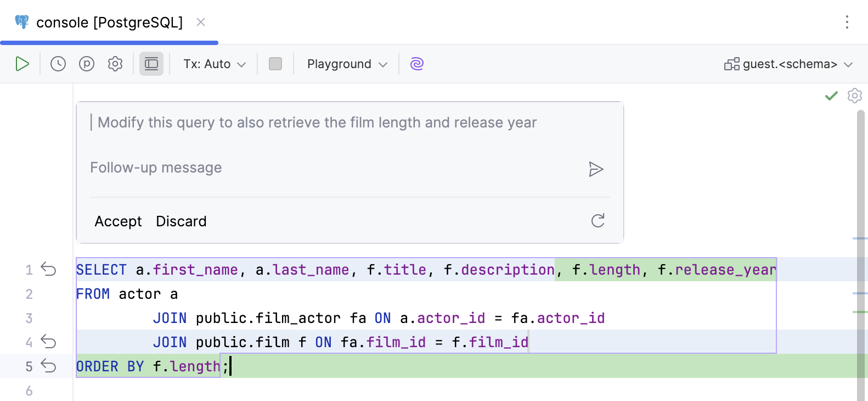This screenshot has width=868, height=401.
Task: Revert the change on line 1
Action: pyautogui.click(x=49, y=270)
